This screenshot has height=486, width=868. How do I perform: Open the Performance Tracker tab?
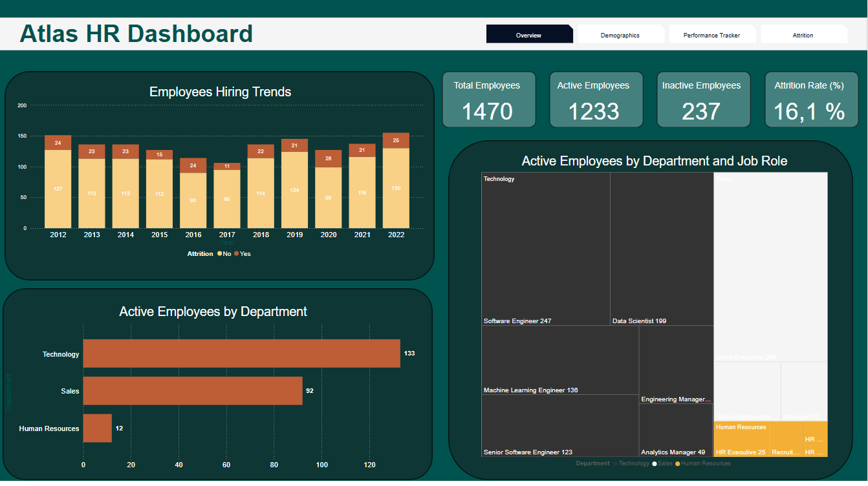[x=711, y=35]
